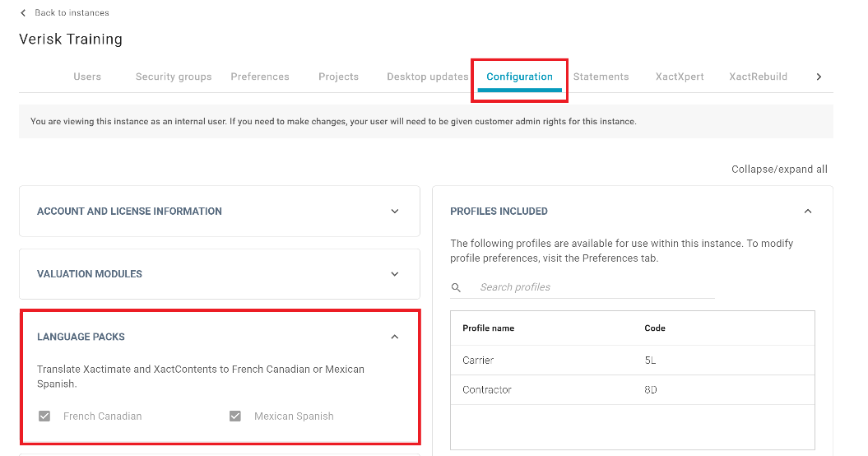Switch to the Projects tab
The width and height of the screenshot is (868, 456).
[338, 77]
